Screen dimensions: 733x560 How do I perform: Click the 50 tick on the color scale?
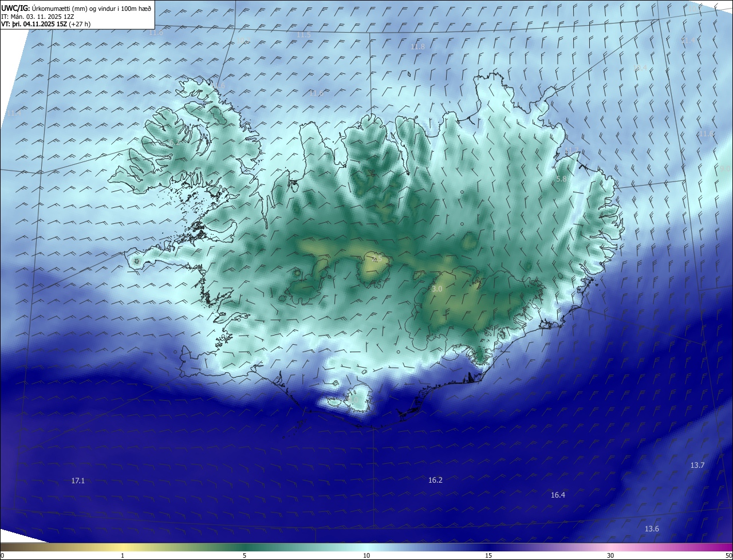click(728, 555)
